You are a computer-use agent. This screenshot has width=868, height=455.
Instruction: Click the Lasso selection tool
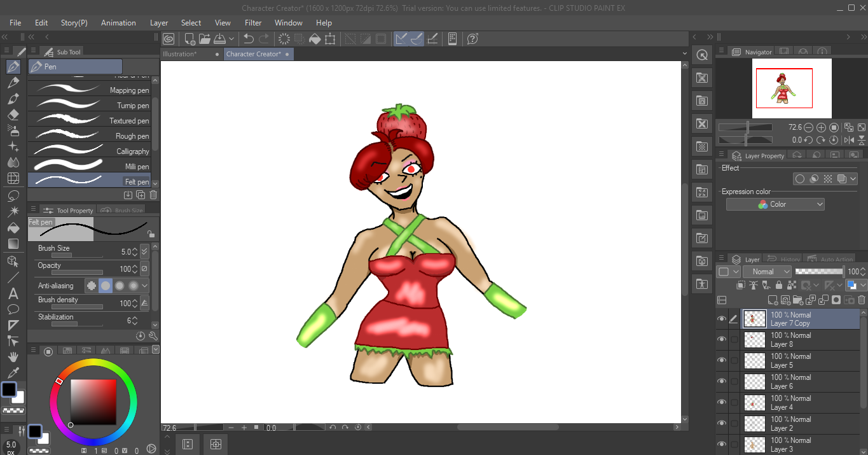(13, 196)
